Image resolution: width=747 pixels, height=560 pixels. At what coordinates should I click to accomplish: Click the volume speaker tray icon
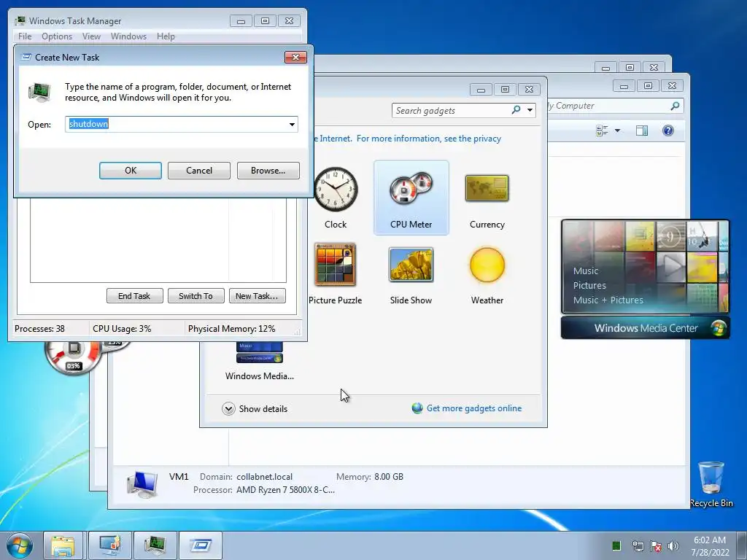point(673,546)
